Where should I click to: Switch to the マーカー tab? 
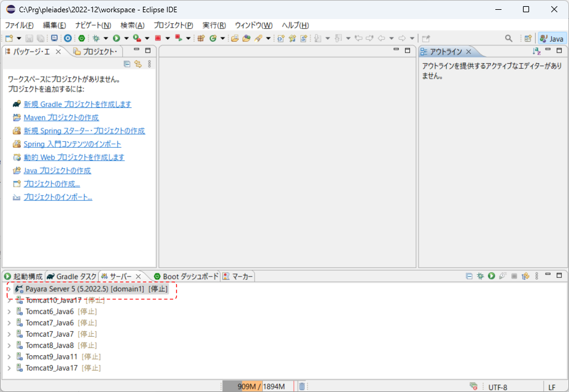coord(238,276)
